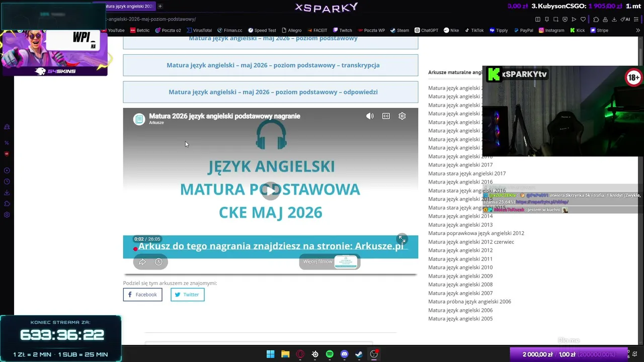Expand the video to fullscreen
This screenshot has height=362, width=644.
[x=401, y=239]
